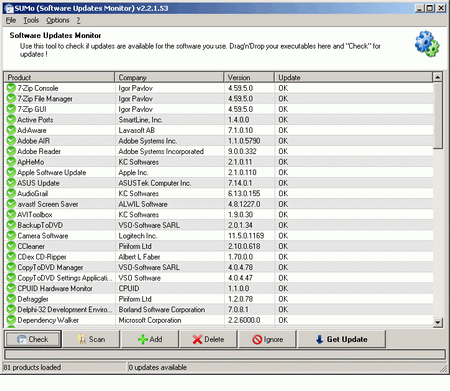450x391 pixels.
Task: Click the green check icon for BackupToDVD
Action: click(x=11, y=225)
